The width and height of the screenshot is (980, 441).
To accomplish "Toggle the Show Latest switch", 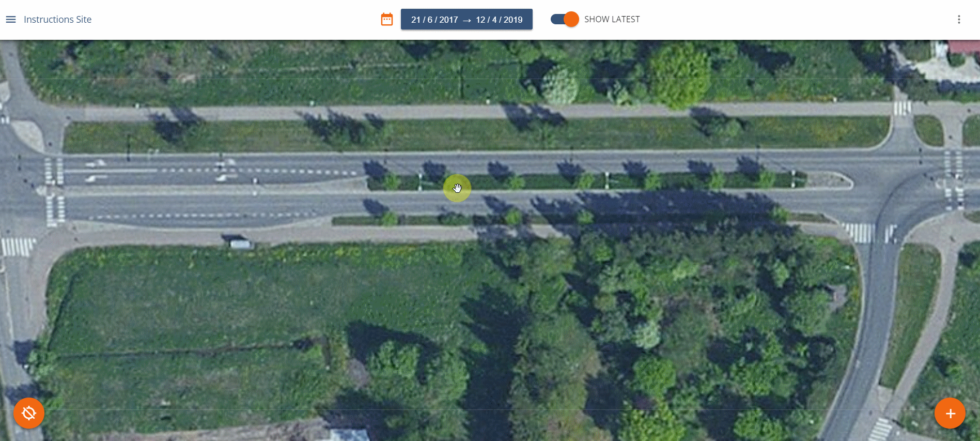I will (x=565, y=19).
